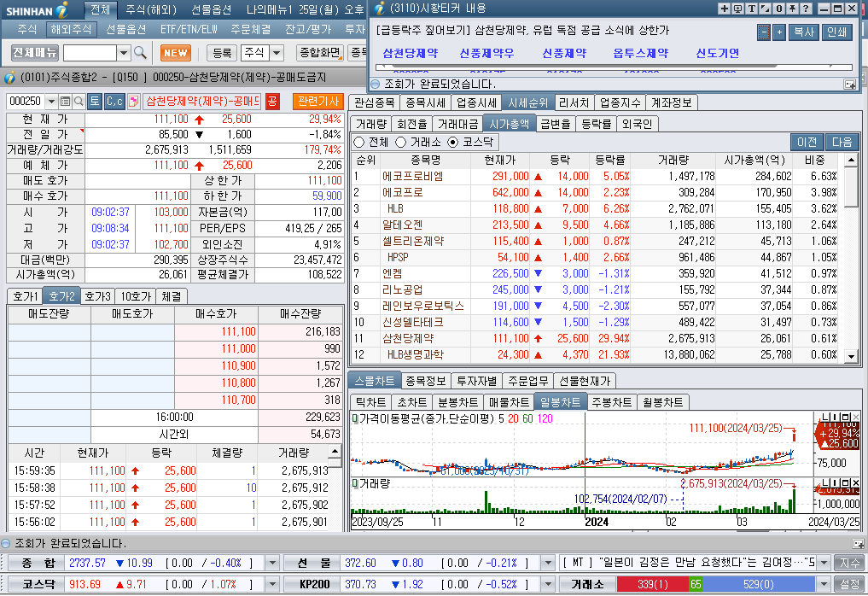Click the screen-add icon in the main status bar
The width and height of the screenshot is (868, 596).
point(859,544)
